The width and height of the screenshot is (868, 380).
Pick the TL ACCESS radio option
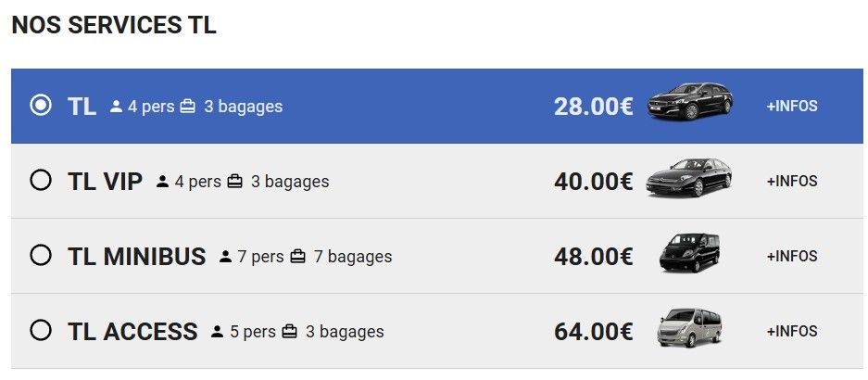point(41,330)
